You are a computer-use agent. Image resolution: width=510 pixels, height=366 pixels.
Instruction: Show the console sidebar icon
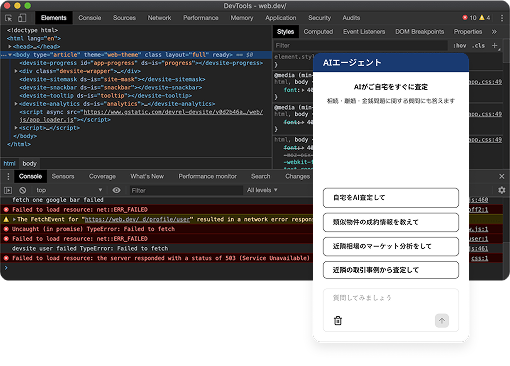coord(8,190)
